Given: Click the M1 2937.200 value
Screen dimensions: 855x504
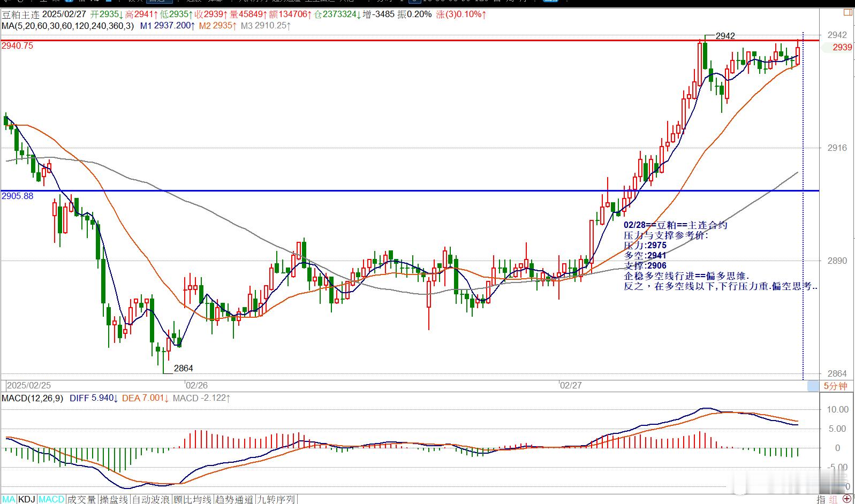Looking at the screenshot, I should tap(168, 26).
